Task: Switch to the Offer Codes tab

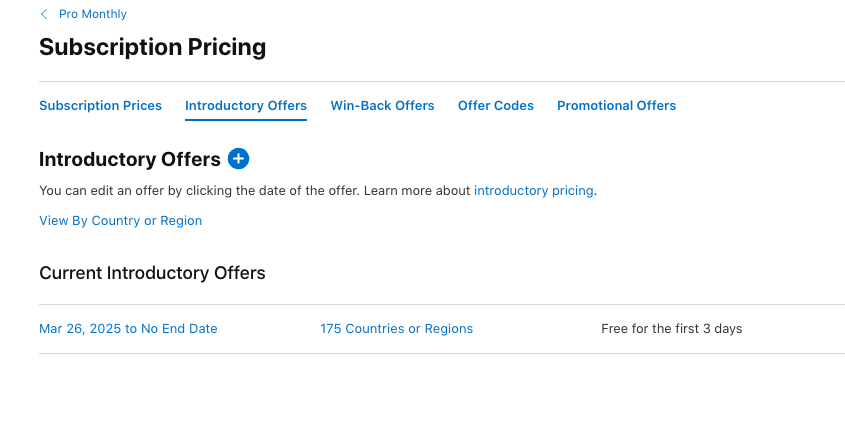Action: [x=496, y=106]
